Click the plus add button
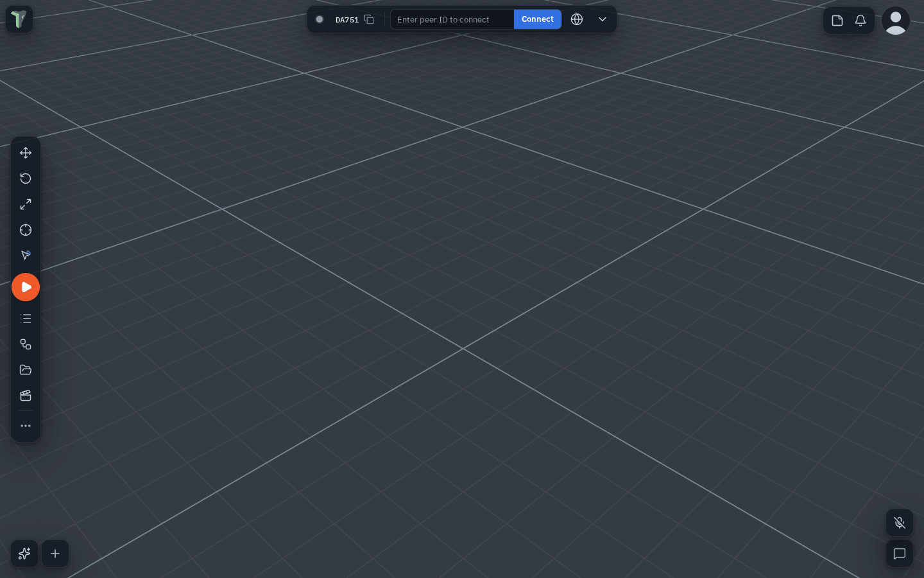This screenshot has width=924, height=578. click(x=55, y=554)
